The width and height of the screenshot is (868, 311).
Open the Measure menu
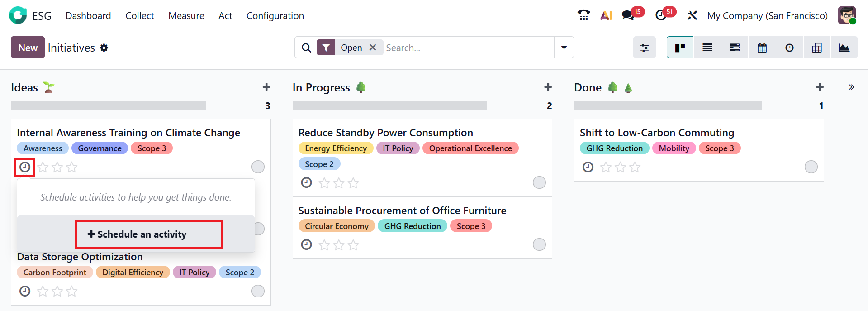pyautogui.click(x=186, y=16)
